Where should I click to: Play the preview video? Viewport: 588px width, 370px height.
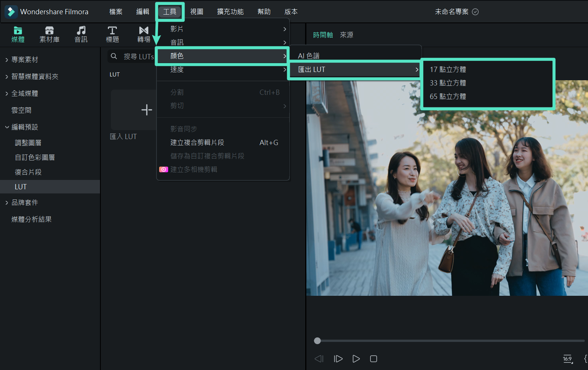point(356,359)
